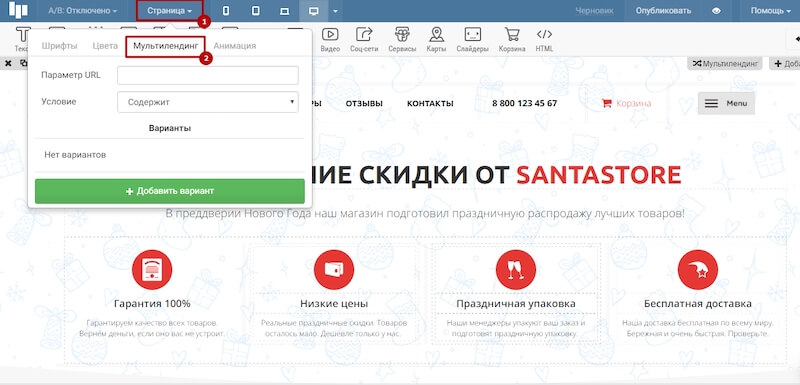
Task: Open the Условие Содержит select box
Action: [x=208, y=102]
